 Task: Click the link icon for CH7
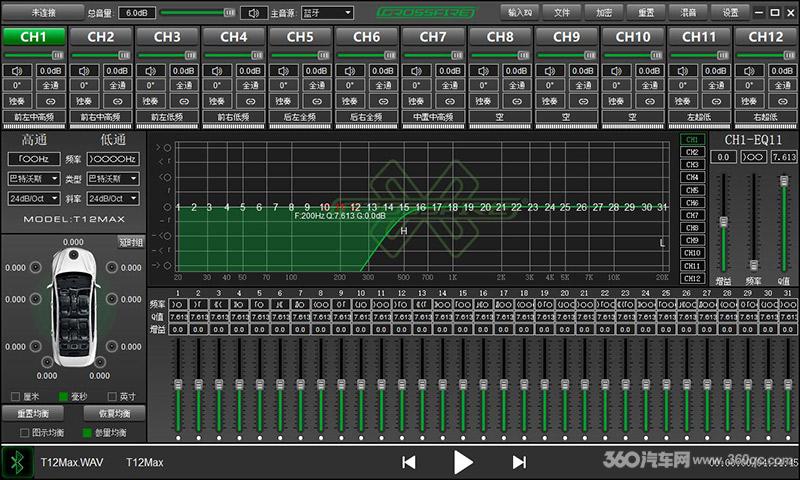[450, 101]
